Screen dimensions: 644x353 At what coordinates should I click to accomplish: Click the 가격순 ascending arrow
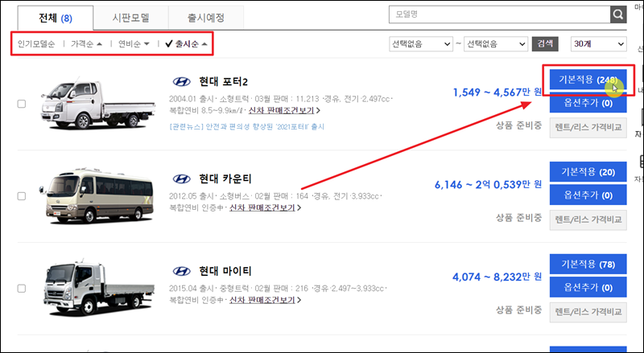99,44
